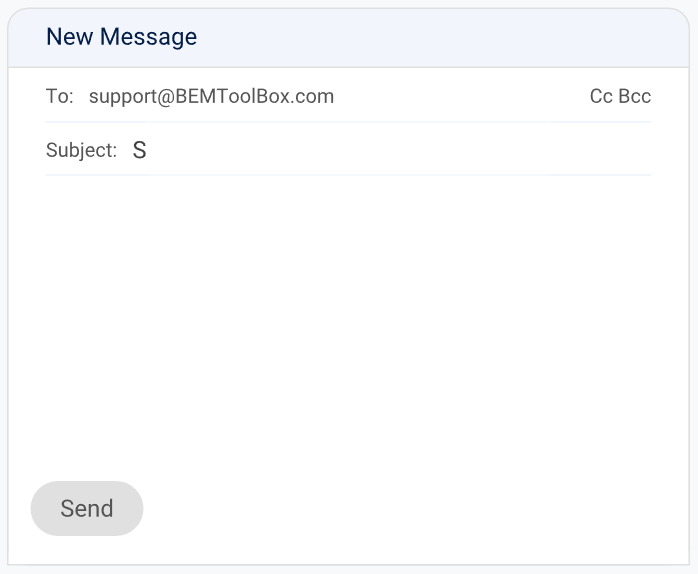This screenshot has width=698, height=574.
Task: Click empty space after recipient address
Action: pyautogui.click(x=460, y=97)
